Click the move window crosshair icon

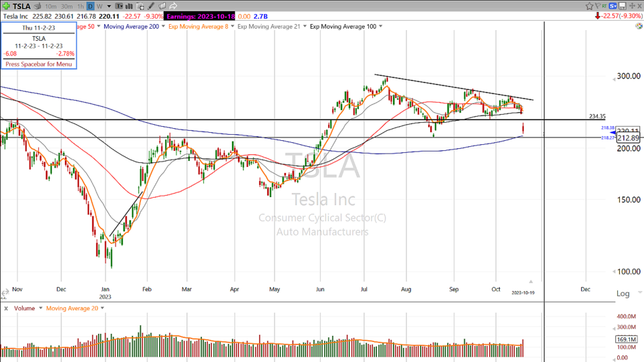point(633,6)
